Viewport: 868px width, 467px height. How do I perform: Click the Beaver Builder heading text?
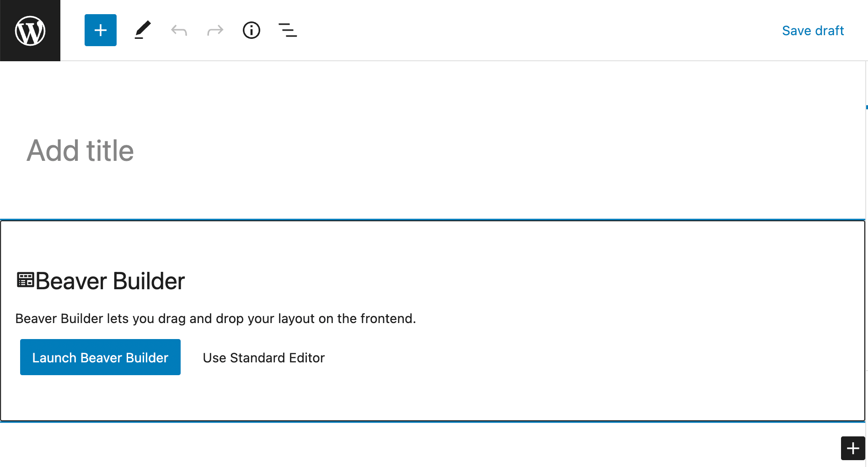click(x=110, y=281)
